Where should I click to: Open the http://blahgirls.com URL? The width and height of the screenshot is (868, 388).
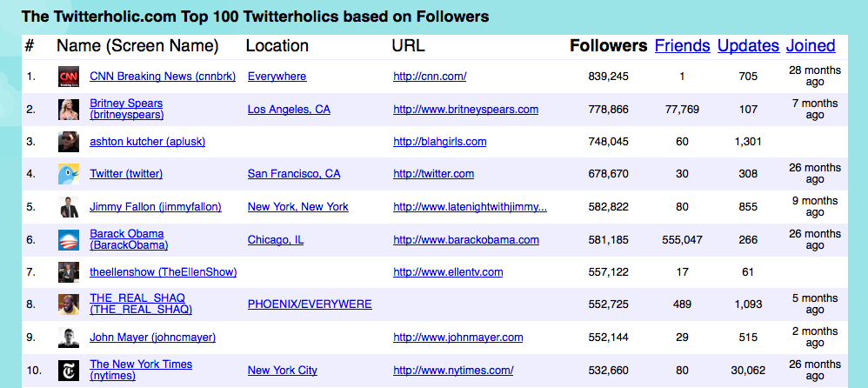click(x=439, y=142)
